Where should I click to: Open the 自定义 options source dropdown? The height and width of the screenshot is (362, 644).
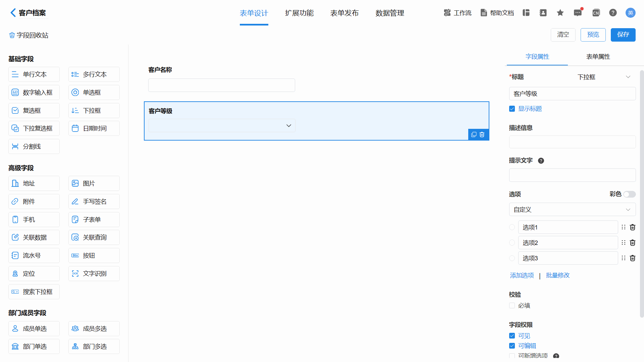pyautogui.click(x=572, y=209)
